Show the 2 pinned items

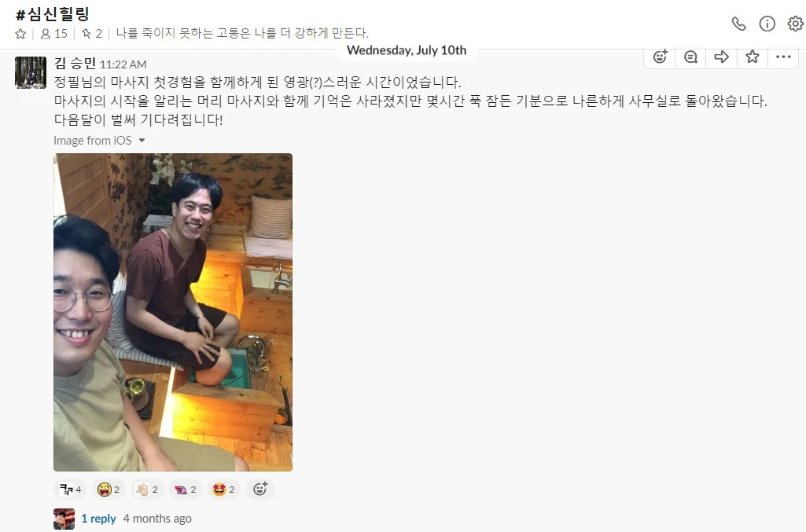pos(92,34)
